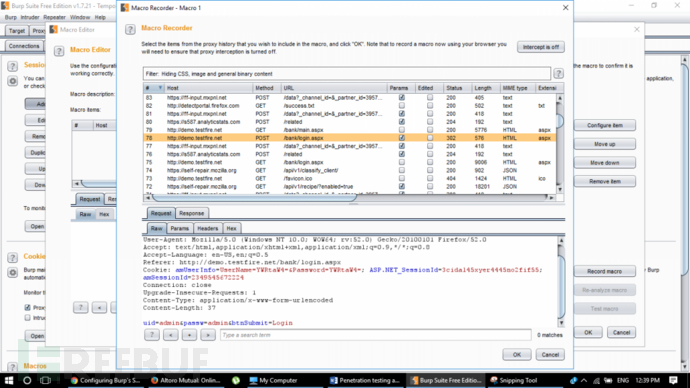The height and width of the screenshot is (388, 690).
Task: Click the search bar help icon
Action: pyautogui.click(x=151, y=335)
